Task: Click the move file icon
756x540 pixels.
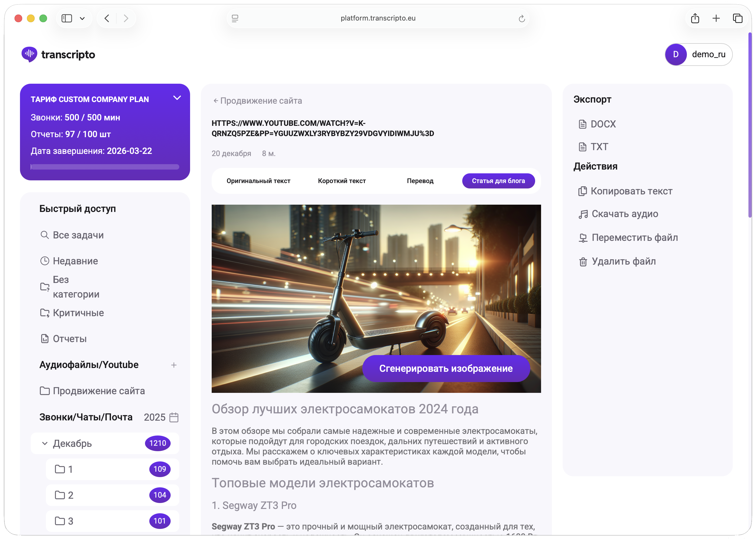Action: (583, 238)
